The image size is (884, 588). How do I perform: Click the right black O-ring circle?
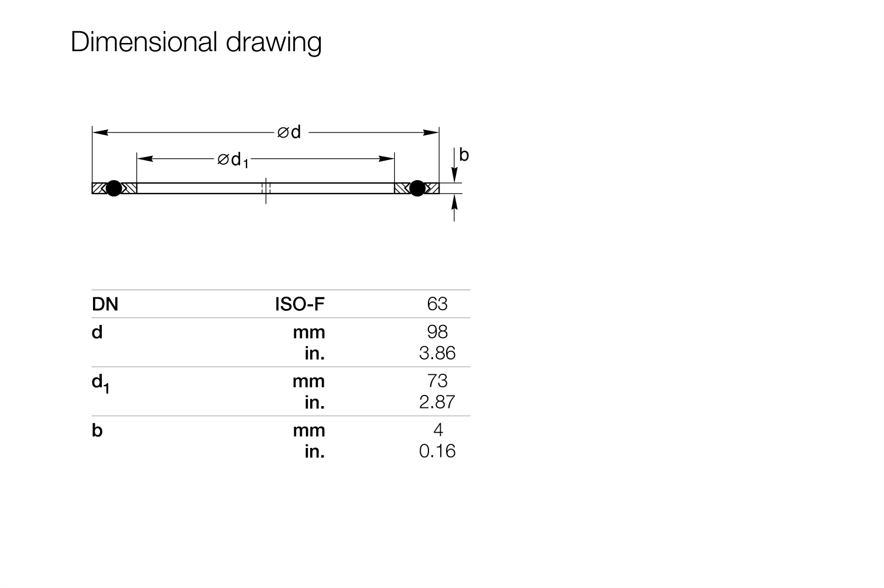click(x=417, y=188)
